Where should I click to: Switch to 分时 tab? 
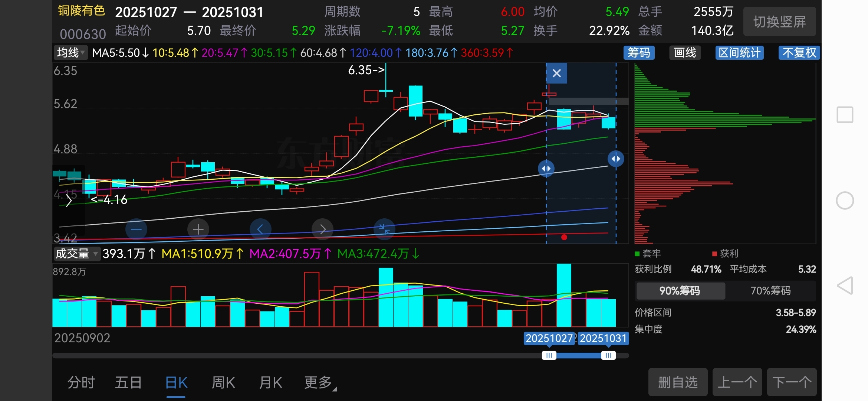pos(81,382)
